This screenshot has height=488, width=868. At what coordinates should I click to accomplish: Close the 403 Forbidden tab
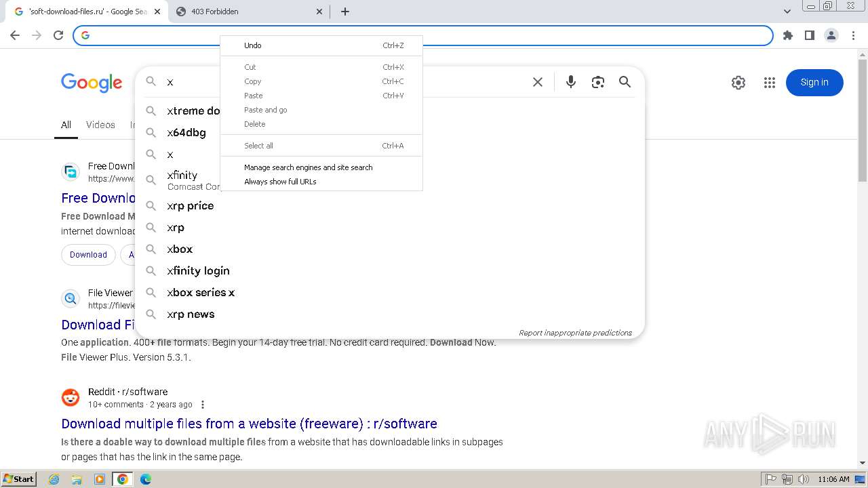click(x=319, y=12)
